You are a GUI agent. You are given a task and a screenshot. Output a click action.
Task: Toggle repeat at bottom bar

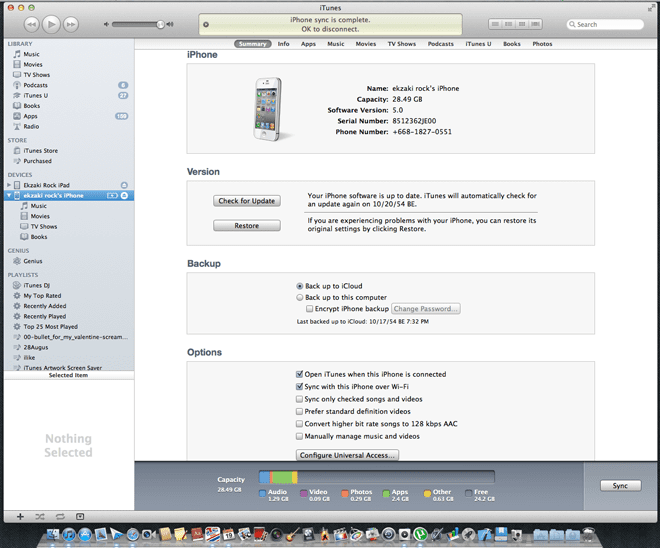pyautogui.click(x=60, y=516)
